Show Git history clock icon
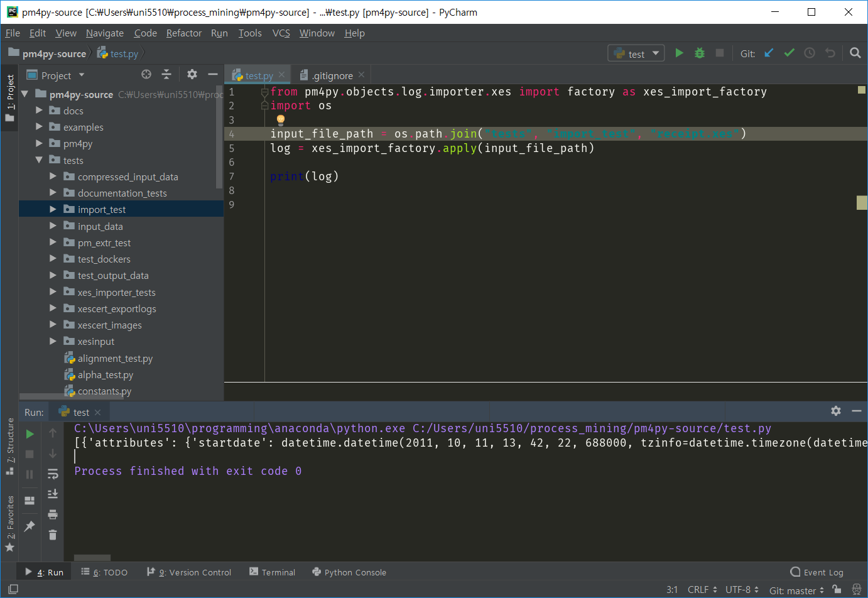This screenshot has height=598, width=868. (810, 53)
